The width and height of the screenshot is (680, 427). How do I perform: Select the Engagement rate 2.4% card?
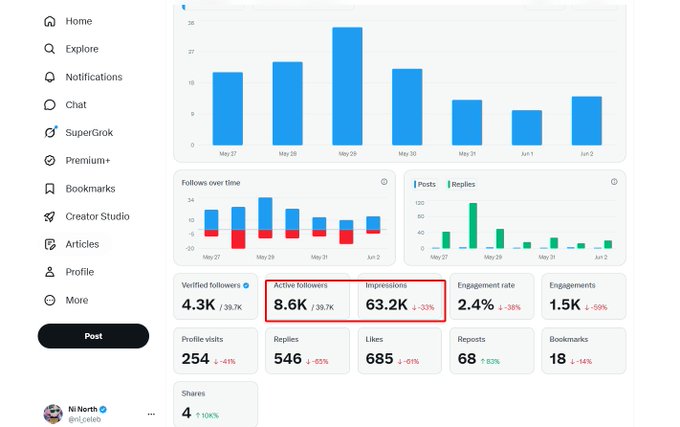point(492,297)
